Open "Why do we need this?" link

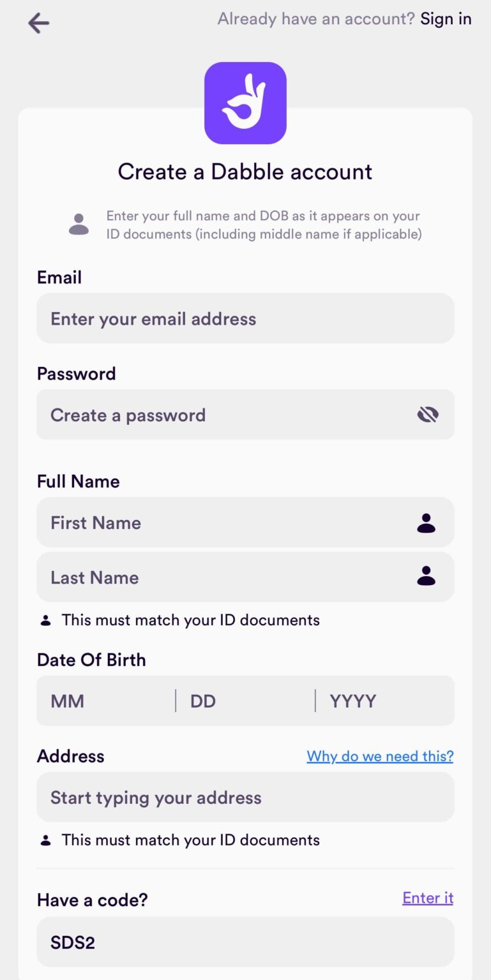tap(380, 757)
